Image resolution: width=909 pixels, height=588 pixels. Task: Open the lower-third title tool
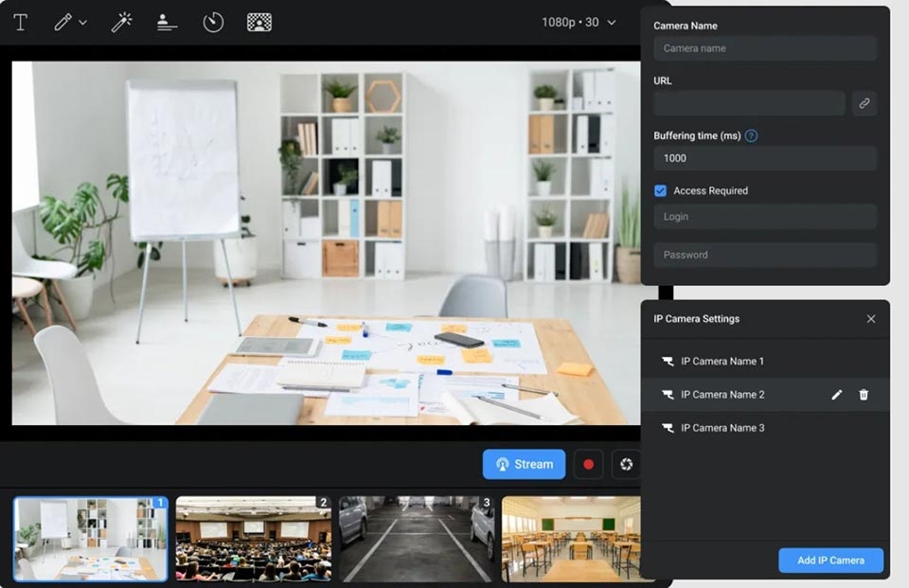click(x=167, y=23)
